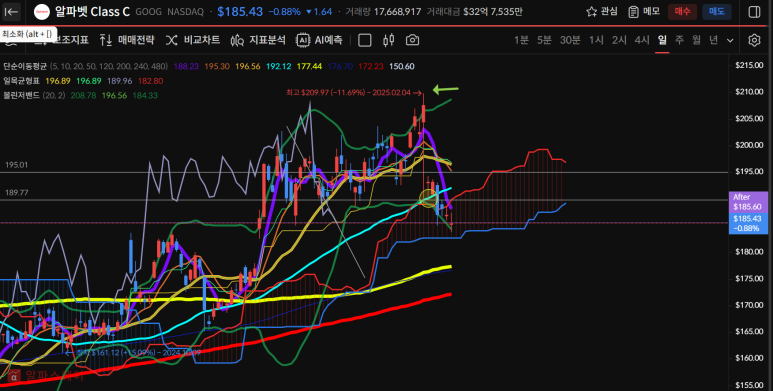Open chart settings gear icon

point(754,40)
